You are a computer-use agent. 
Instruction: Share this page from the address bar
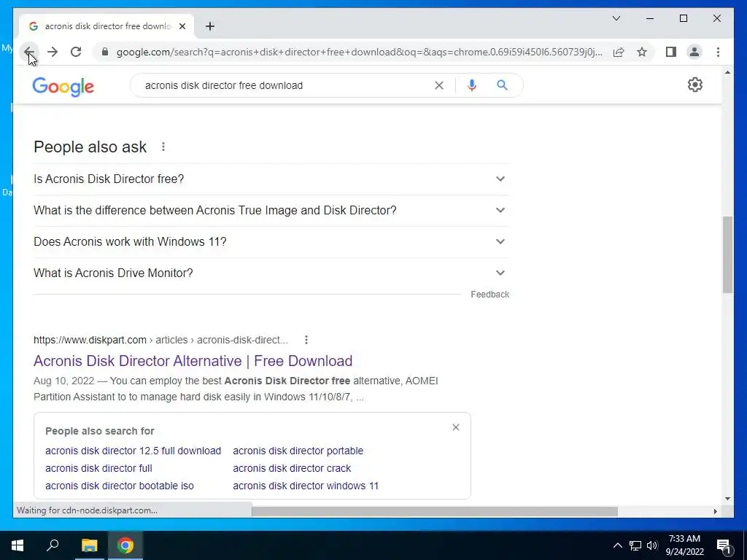(619, 52)
